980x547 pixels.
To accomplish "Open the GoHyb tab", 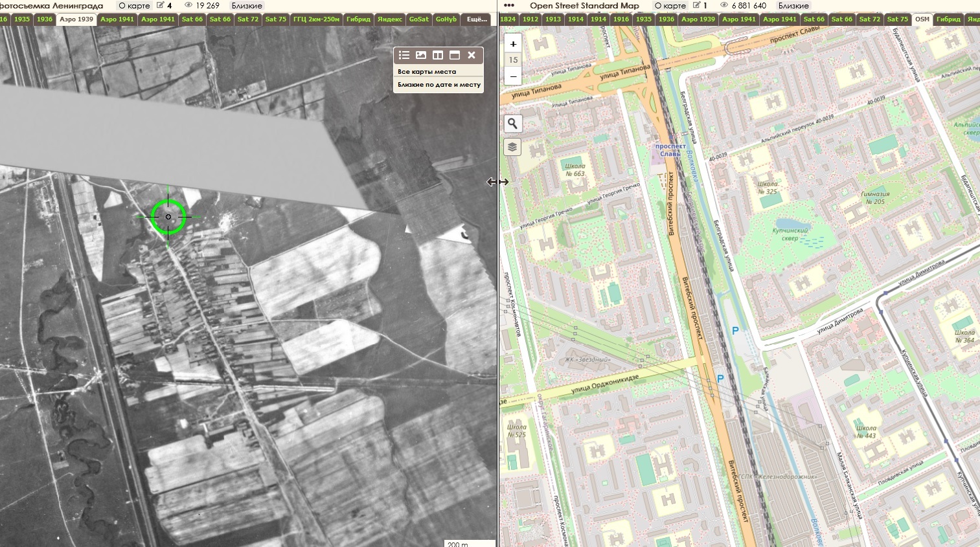I will tap(446, 19).
